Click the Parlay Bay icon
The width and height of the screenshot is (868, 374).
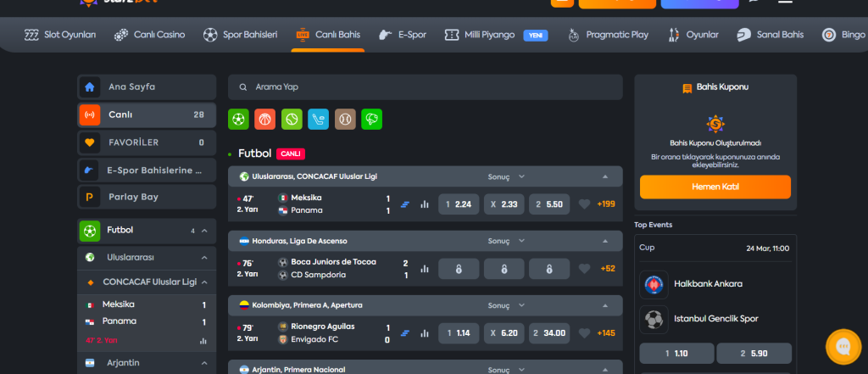click(90, 197)
